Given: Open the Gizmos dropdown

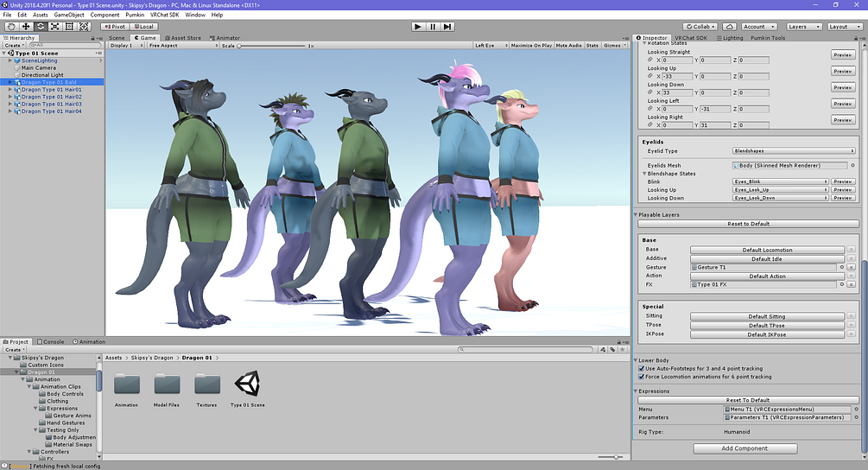Looking at the screenshot, I should click(614, 46).
